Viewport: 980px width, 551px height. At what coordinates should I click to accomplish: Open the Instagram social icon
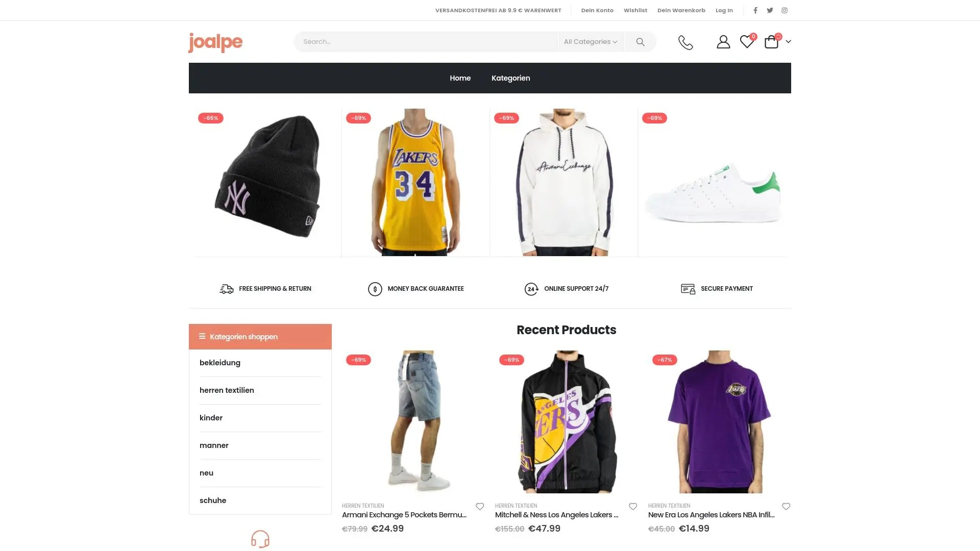tap(785, 10)
